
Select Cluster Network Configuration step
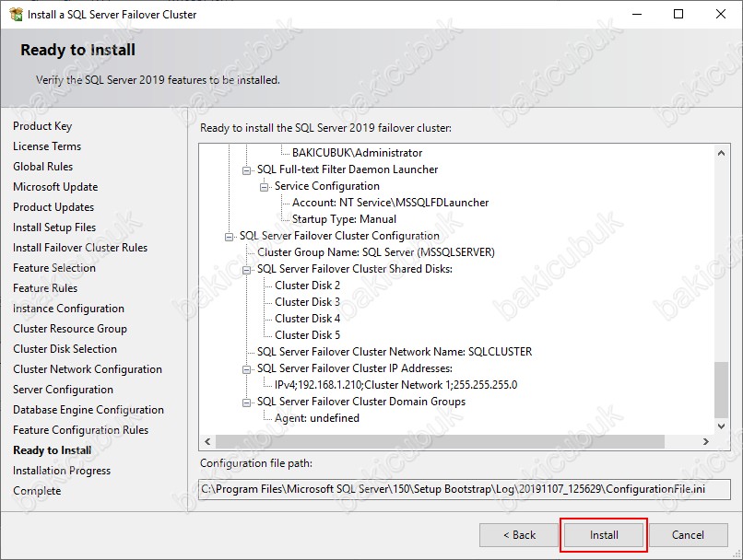88,369
